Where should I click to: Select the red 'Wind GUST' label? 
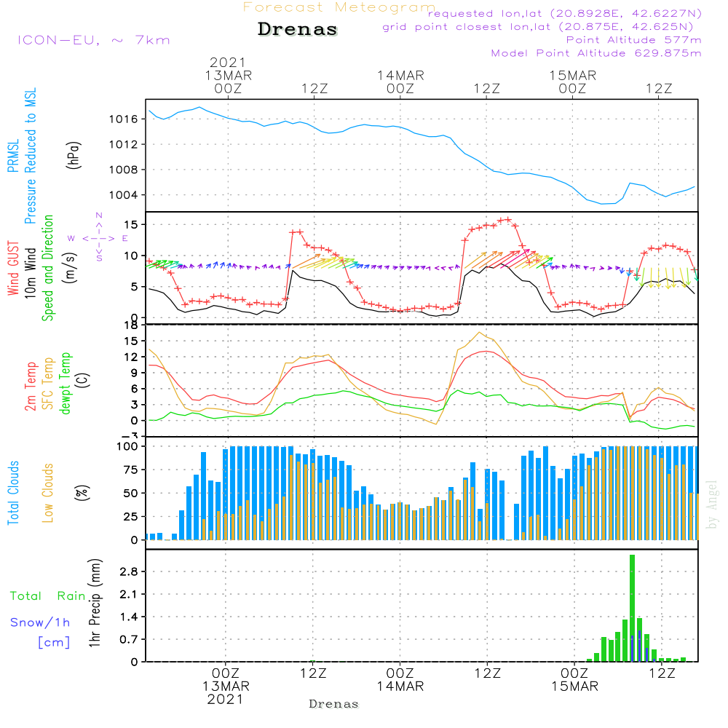tap(13, 268)
